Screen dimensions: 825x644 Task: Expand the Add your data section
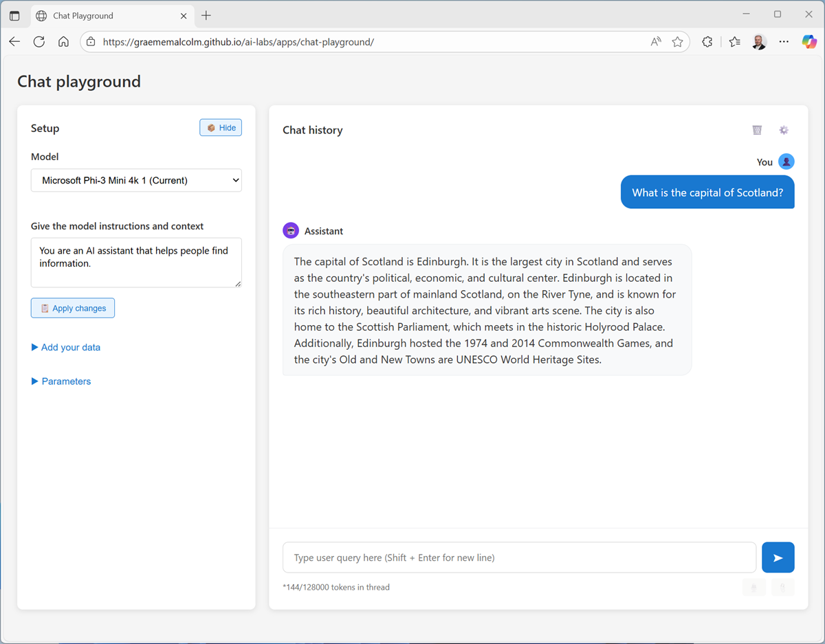[65, 347]
